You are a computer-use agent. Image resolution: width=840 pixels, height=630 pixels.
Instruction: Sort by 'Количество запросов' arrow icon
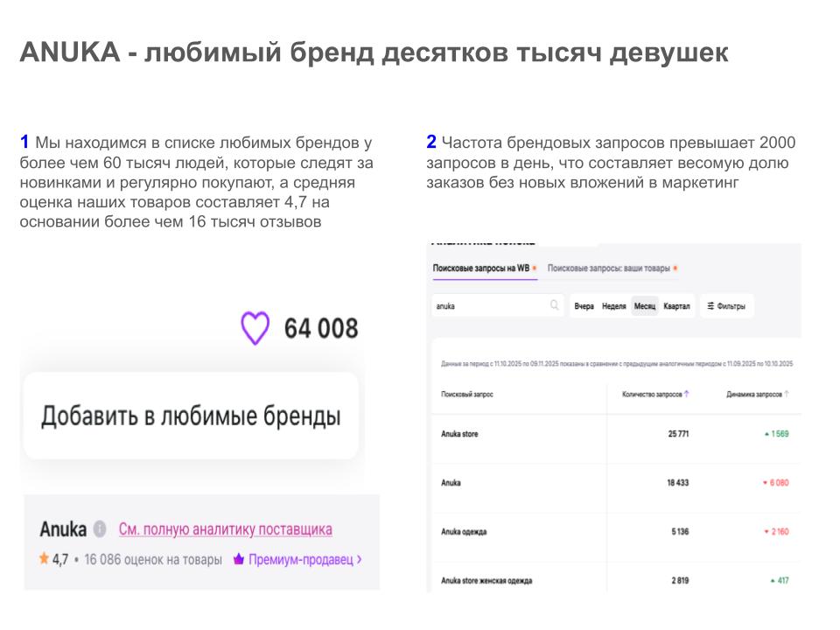pos(687,395)
